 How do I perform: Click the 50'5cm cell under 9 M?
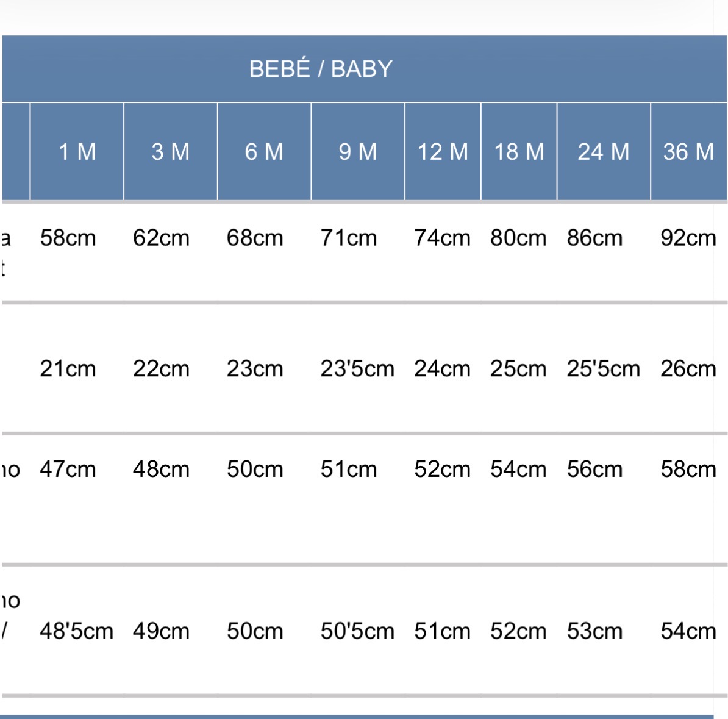(x=357, y=631)
